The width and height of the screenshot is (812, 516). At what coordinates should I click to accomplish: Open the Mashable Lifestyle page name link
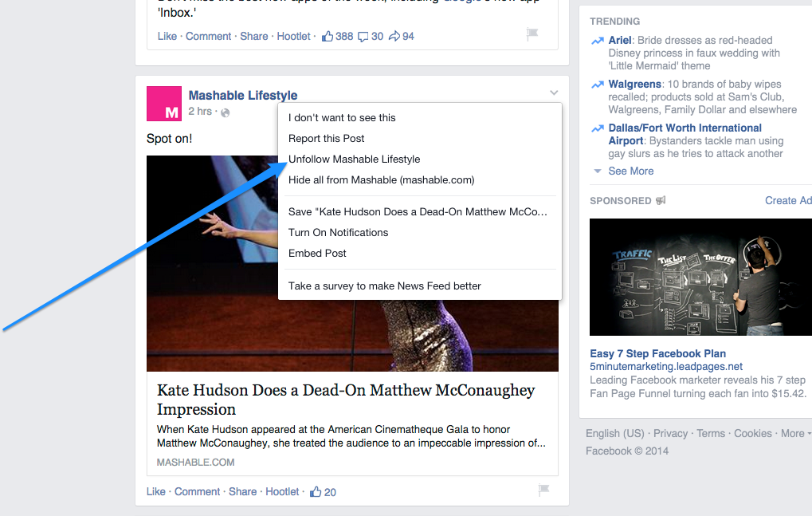pyautogui.click(x=243, y=96)
